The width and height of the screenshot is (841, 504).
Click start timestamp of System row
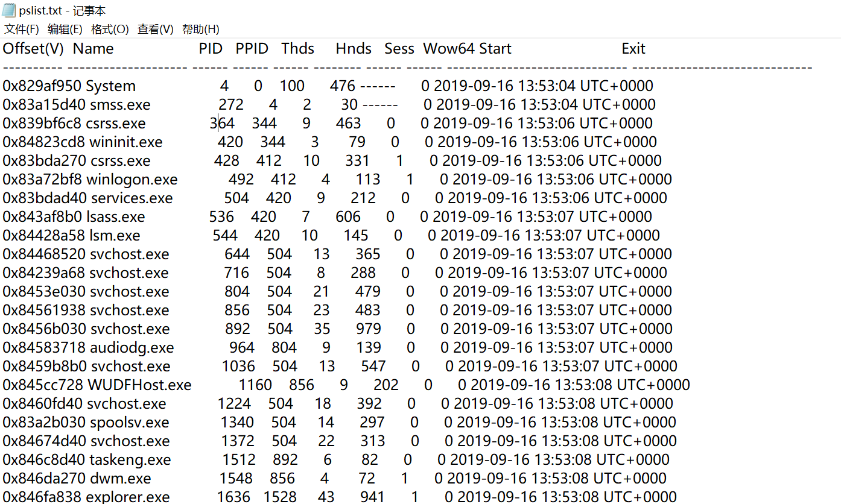(544, 86)
